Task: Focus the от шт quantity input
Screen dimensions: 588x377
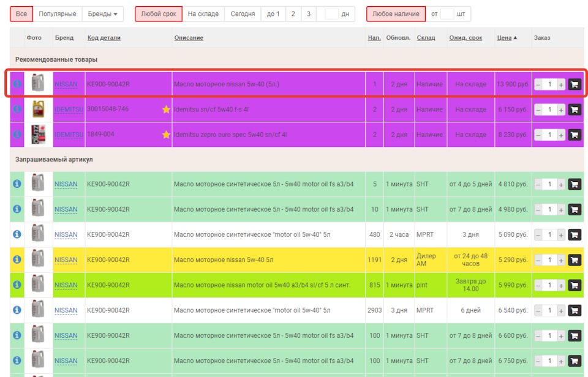Action: pyautogui.click(x=447, y=14)
